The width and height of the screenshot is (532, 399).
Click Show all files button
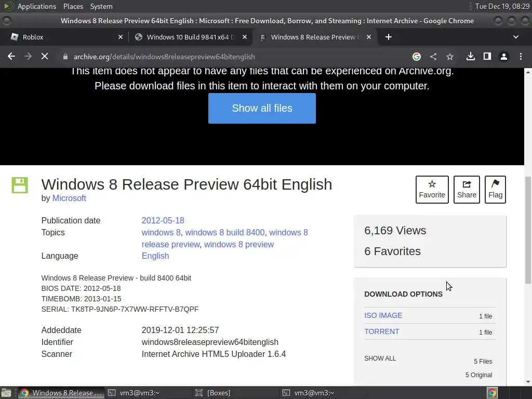[262, 108]
